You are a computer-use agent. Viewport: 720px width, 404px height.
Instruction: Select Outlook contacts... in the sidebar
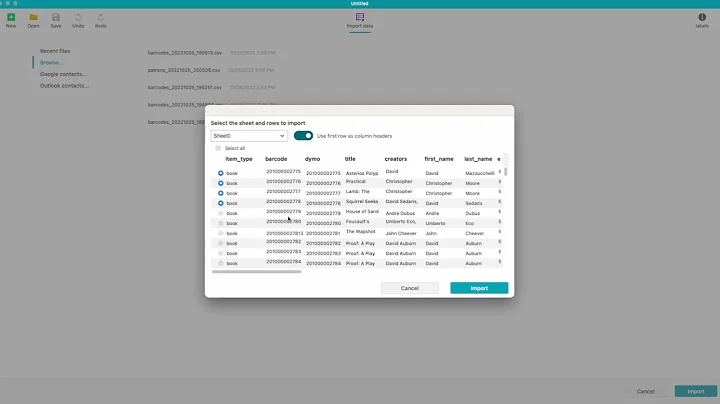click(64, 86)
